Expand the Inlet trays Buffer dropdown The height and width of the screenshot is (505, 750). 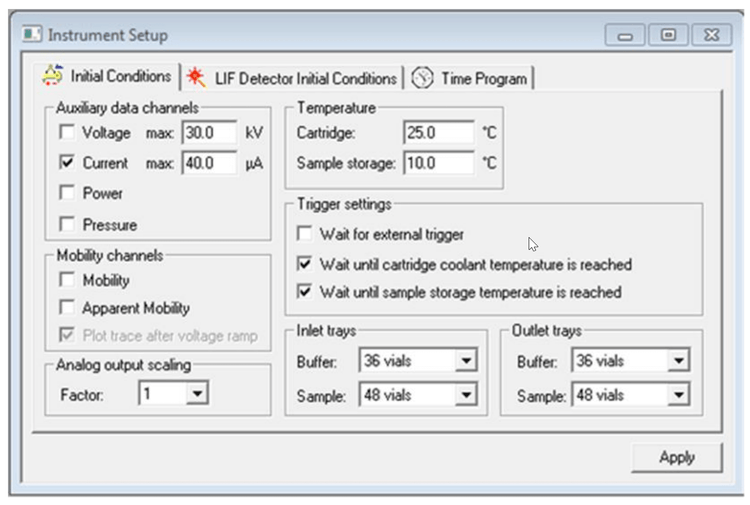(466, 361)
